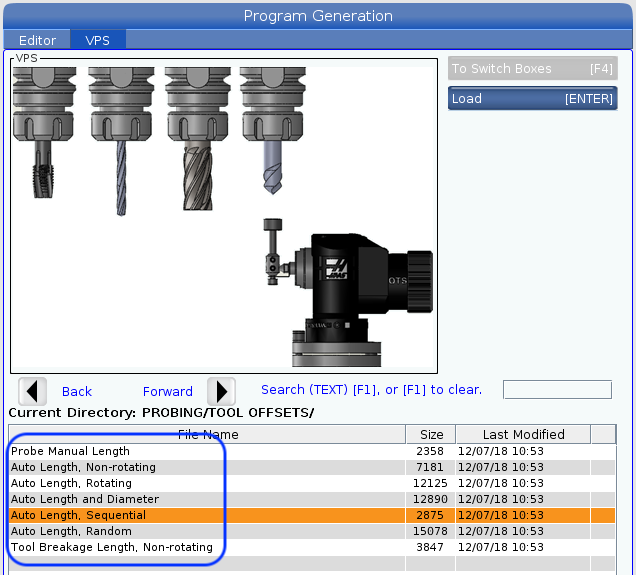Select the highlighted Auto Length, Sequential row
Image resolution: width=636 pixels, height=575 pixels.
tap(78, 515)
